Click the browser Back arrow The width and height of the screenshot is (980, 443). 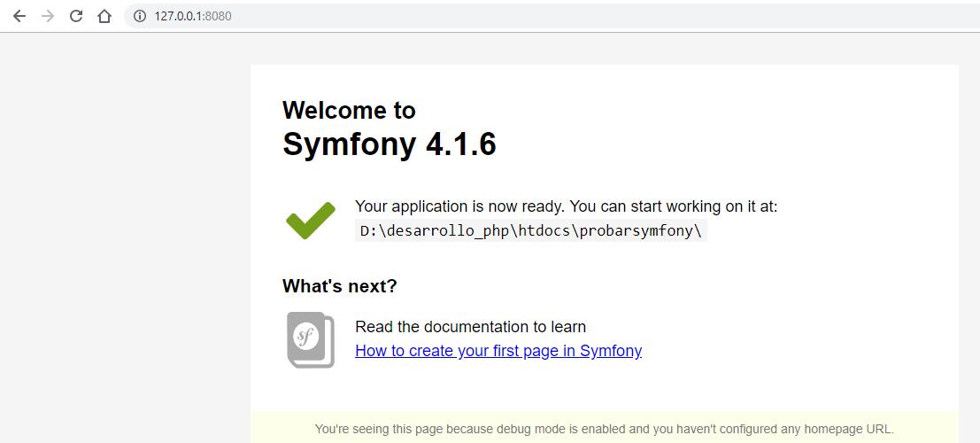coord(19,16)
